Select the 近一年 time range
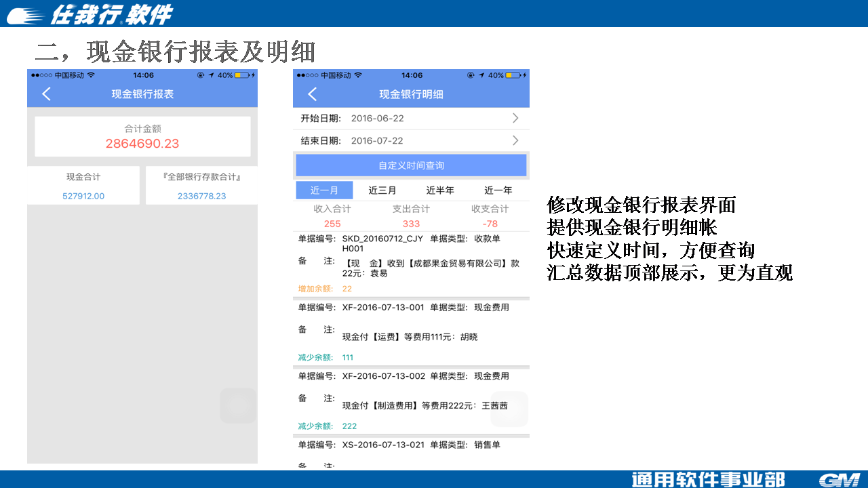868x488 pixels. [x=498, y=190]
